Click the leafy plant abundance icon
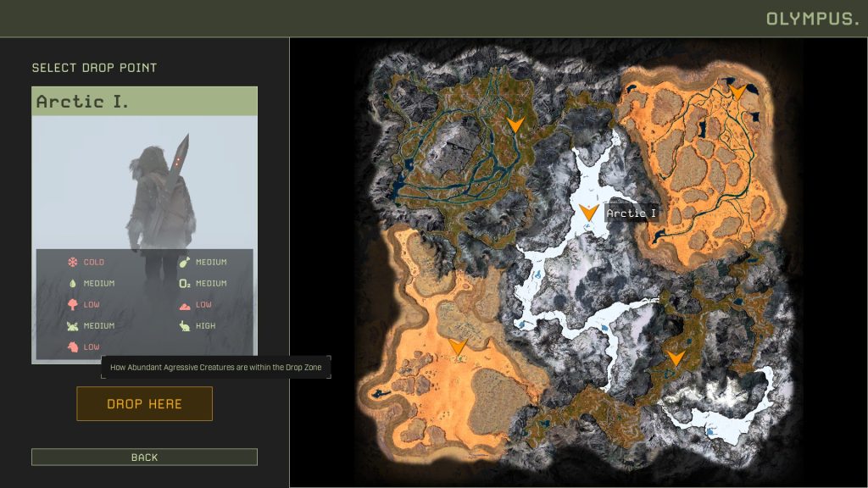The width and height of the screenshot is (868, 488). [x=73, y=326]
